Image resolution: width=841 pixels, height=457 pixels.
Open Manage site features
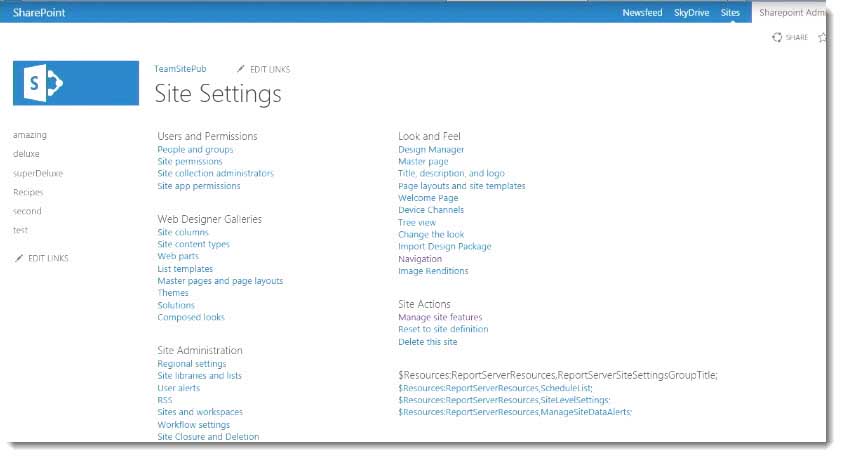pos(440,317)
